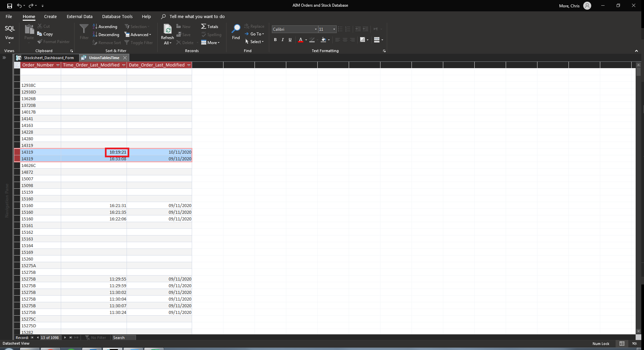Open the File menu

[x=9, y=16]
